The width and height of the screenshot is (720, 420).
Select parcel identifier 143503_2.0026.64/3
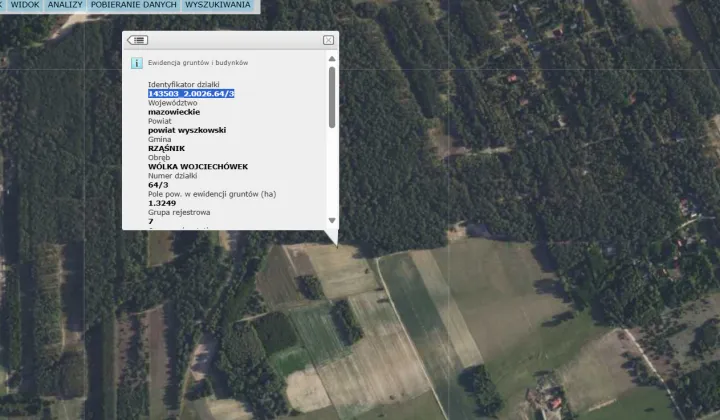pyautogui.click(x=191, y=94)
